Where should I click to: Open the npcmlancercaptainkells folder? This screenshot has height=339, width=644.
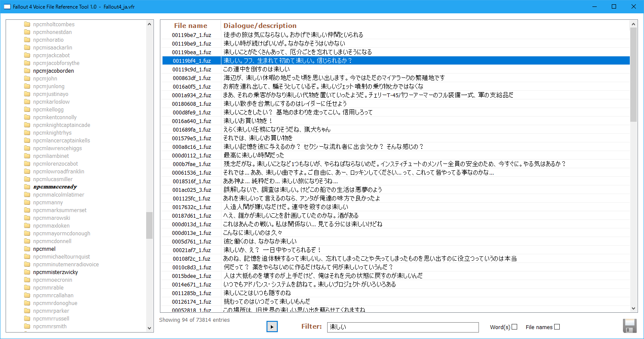click(61, 141)
